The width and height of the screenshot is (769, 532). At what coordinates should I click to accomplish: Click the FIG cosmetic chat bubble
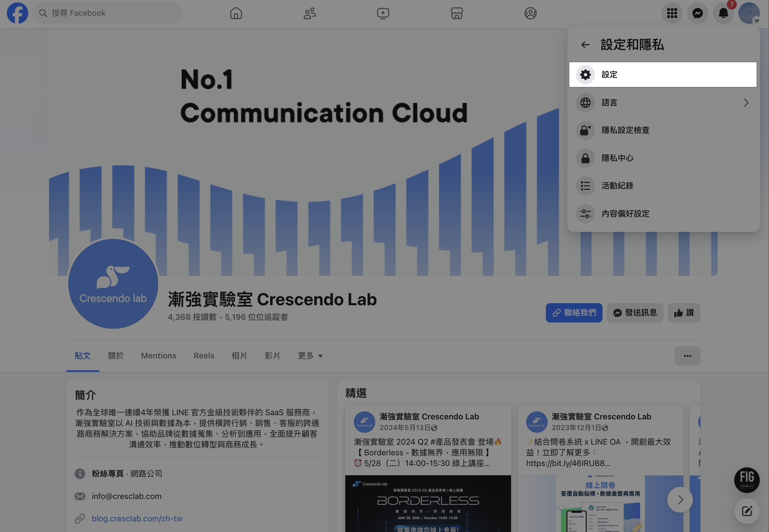click(747, 480)
